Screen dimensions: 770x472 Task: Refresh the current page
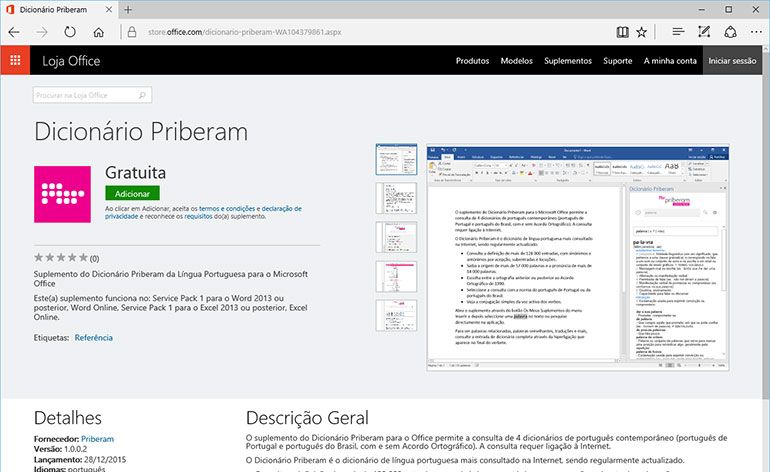pos(69,32)
